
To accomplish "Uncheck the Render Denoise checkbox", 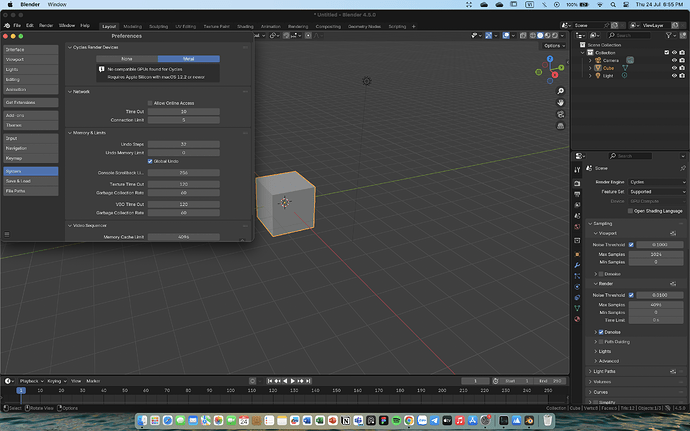I will pyautogui.click(x=601, y=332).
